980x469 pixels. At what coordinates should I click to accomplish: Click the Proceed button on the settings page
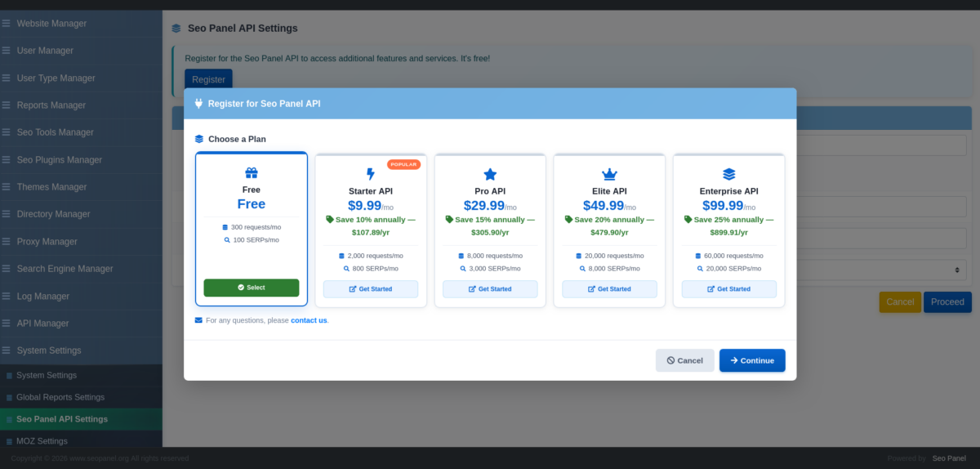[x=948, y=302]
